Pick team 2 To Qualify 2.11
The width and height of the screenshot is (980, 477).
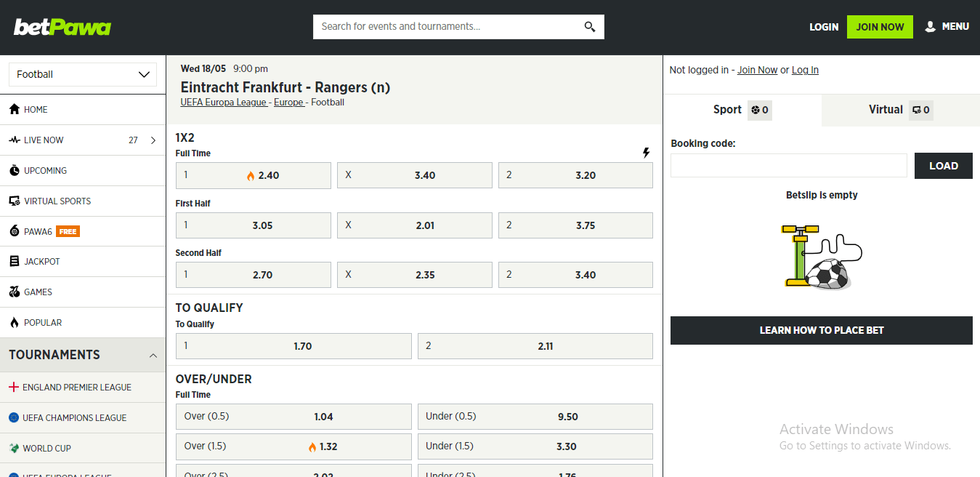[535, 346]
